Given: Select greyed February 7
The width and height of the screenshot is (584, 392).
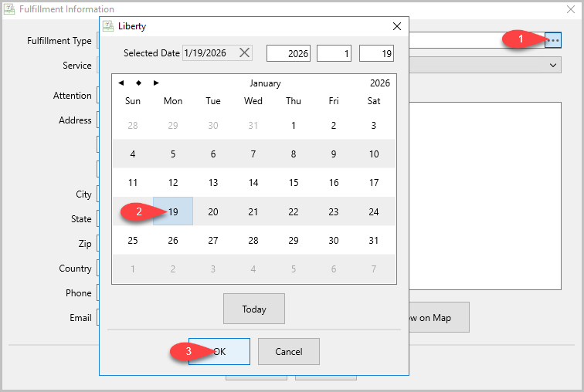Looking at the screenshot, I should 374,269.
